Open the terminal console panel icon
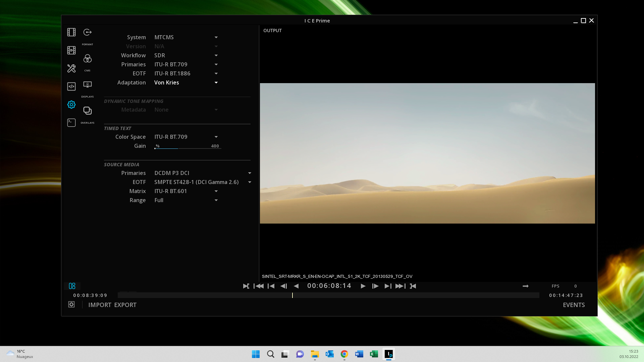644x362 pixels. (x=71, y=123)
